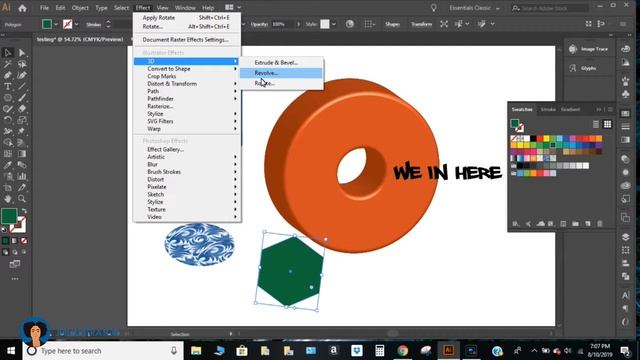Choose Apply Rotate in Effect menu
The width and height of the screenshot is (640, 360).
(x=187, y=18)
